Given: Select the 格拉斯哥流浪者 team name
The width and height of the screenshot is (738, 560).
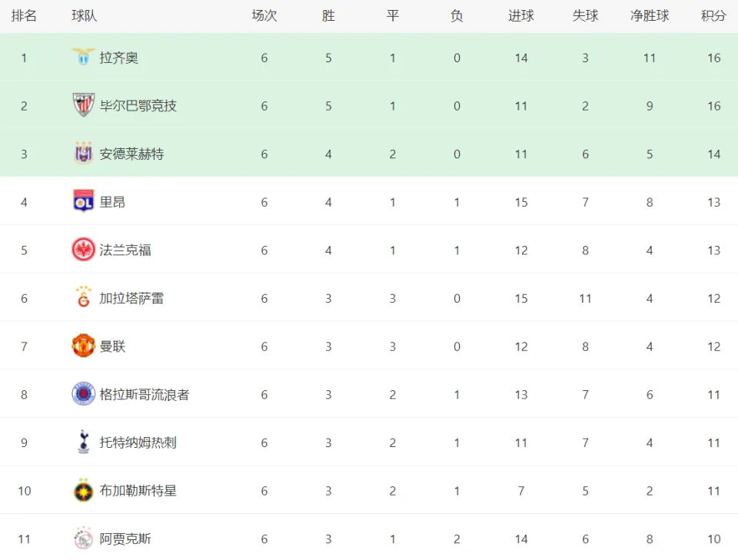Looking at the screenshot, I should tap(145, 395).
